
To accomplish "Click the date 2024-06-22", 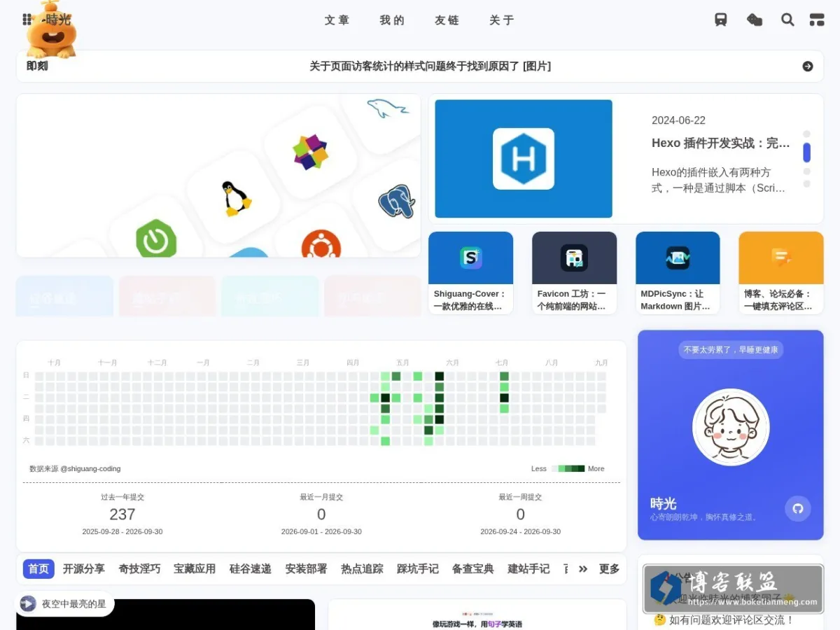I will pyautogui.click(x=678, y=120).
